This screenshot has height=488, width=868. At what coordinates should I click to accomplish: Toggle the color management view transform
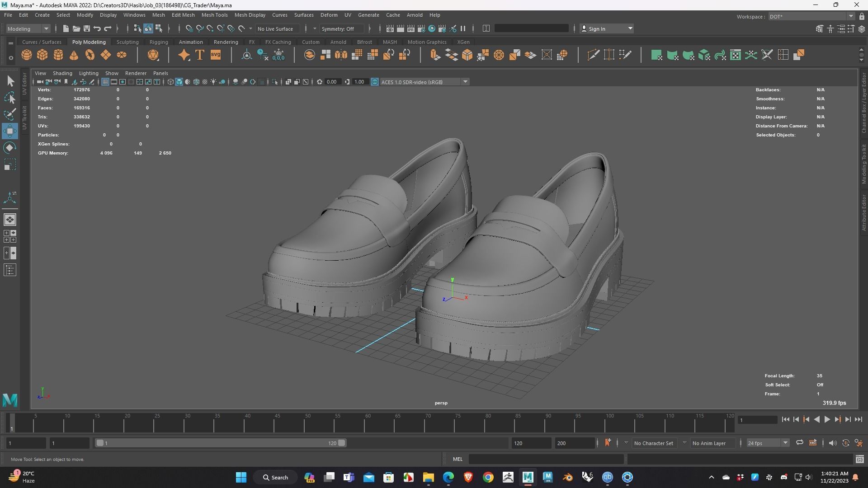(x=375, y=82)
